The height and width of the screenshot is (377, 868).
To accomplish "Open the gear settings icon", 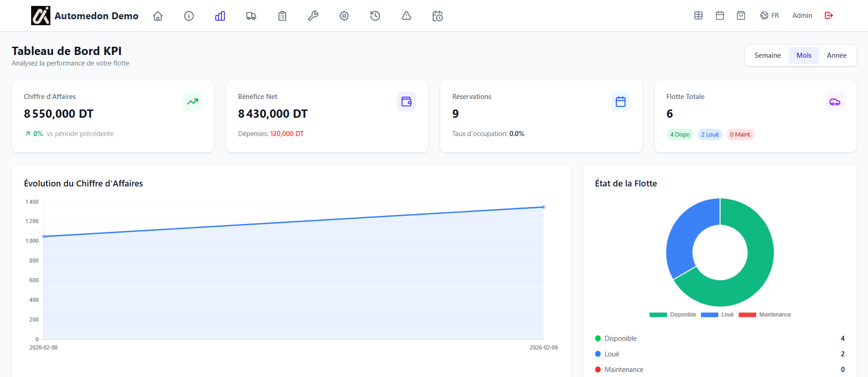I will click(344, 16).
